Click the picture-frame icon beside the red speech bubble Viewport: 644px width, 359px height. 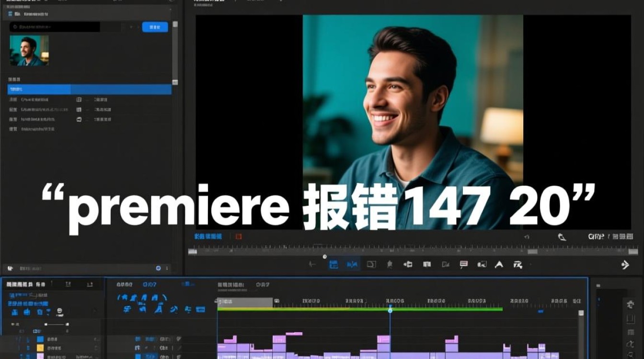pos(482,264)
